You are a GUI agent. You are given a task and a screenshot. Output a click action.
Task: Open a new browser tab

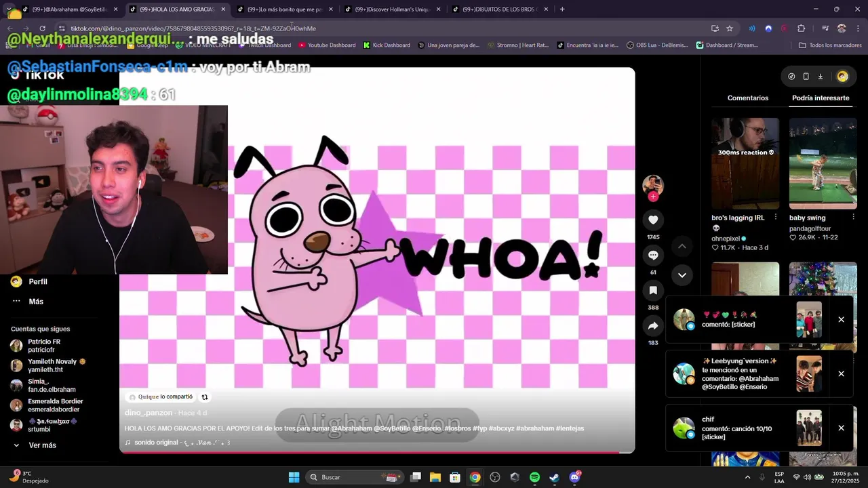coord(562,9)
